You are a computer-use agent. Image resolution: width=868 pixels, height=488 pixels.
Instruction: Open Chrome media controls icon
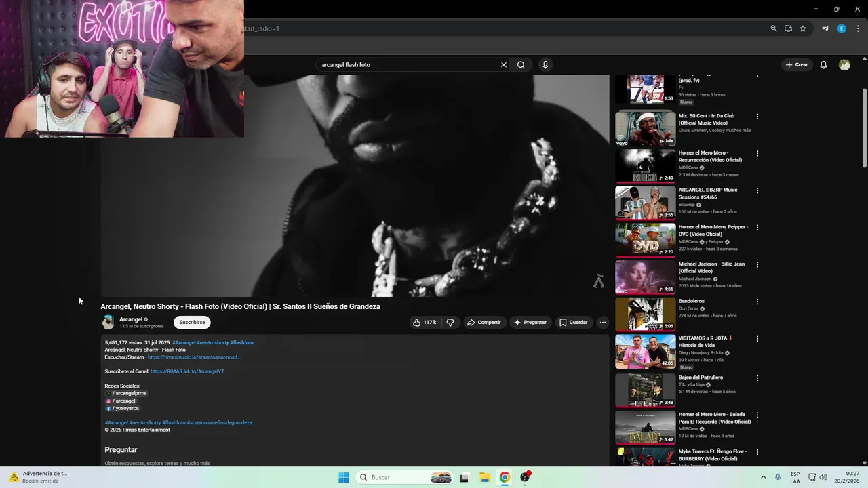(x=825, y=28)
